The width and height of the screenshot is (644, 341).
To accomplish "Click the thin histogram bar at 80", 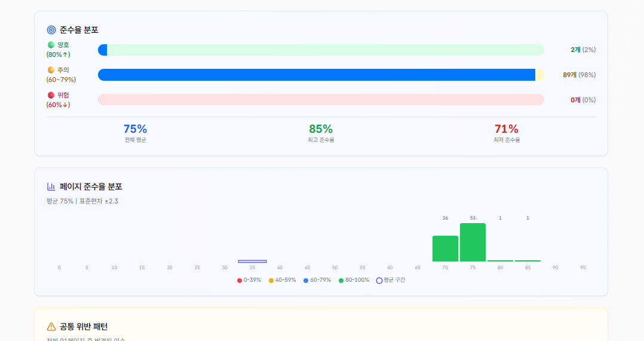I will point(500,261).
